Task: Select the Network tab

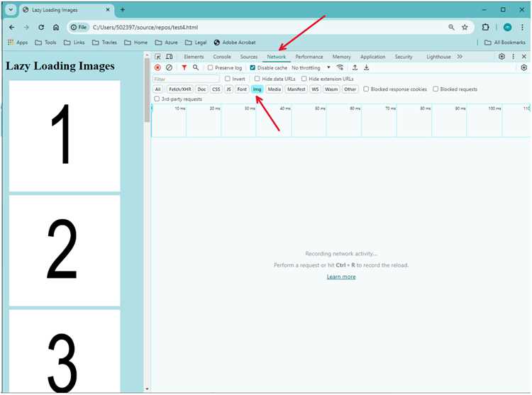Action: [276, 57]
